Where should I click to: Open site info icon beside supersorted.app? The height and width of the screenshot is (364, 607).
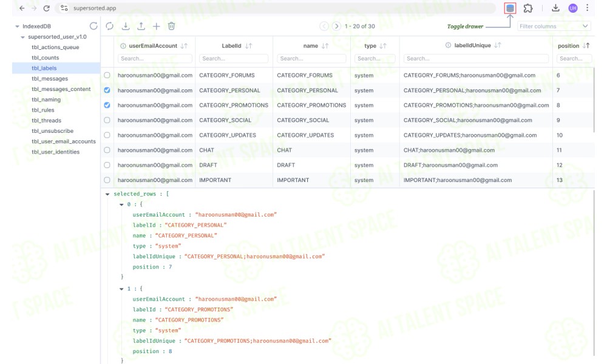tap(64, 8)
